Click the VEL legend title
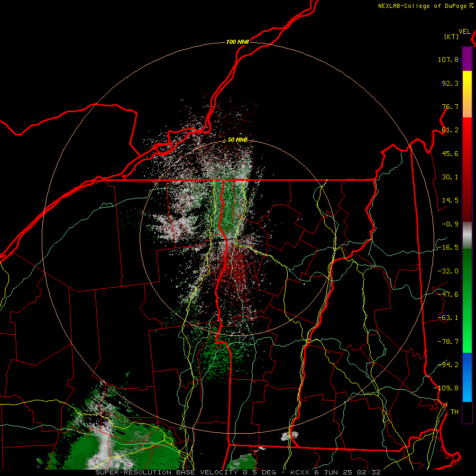Viewport: 476px width, 476px height. 465,32
